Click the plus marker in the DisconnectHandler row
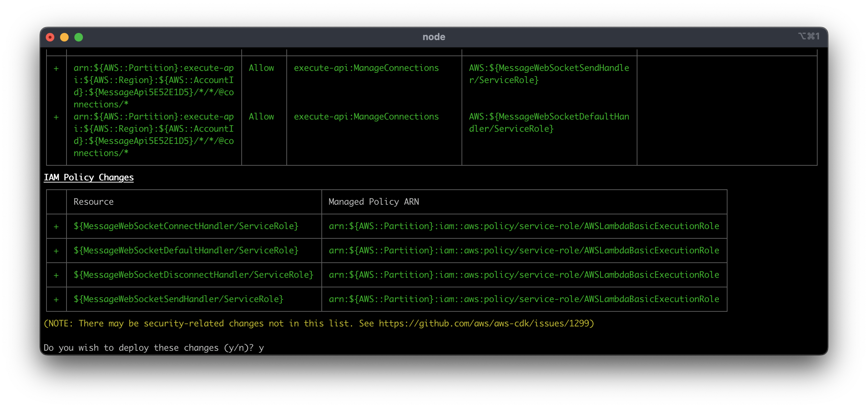The height and width of the screenshot is (408, 868). (x=56, y=275)
